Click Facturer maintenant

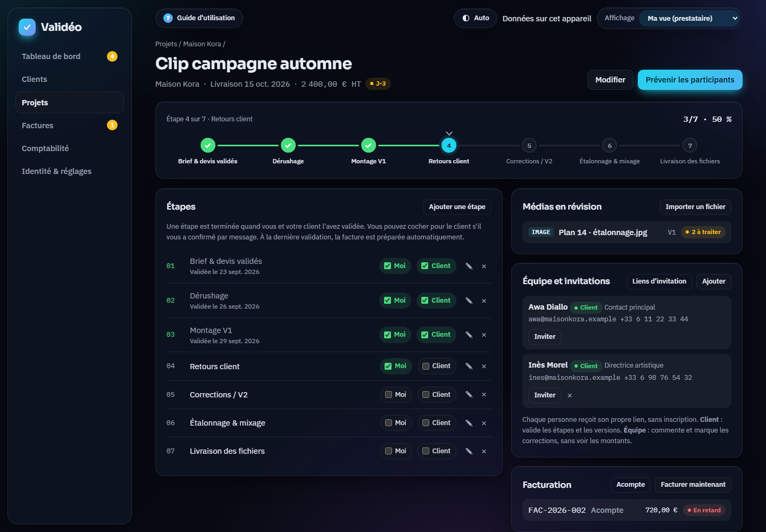[693, 485]
